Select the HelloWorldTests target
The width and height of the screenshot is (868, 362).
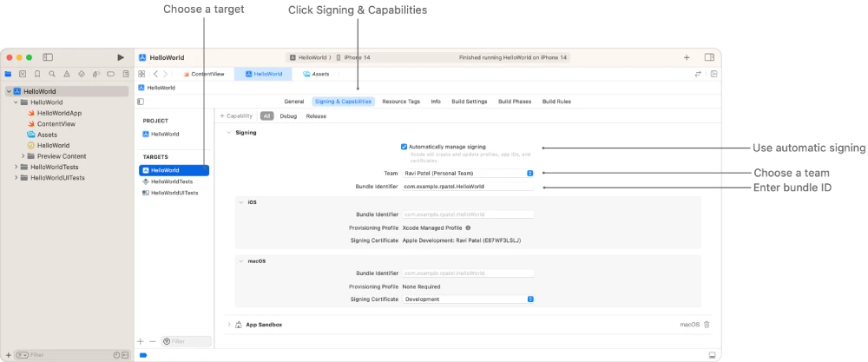174,181
